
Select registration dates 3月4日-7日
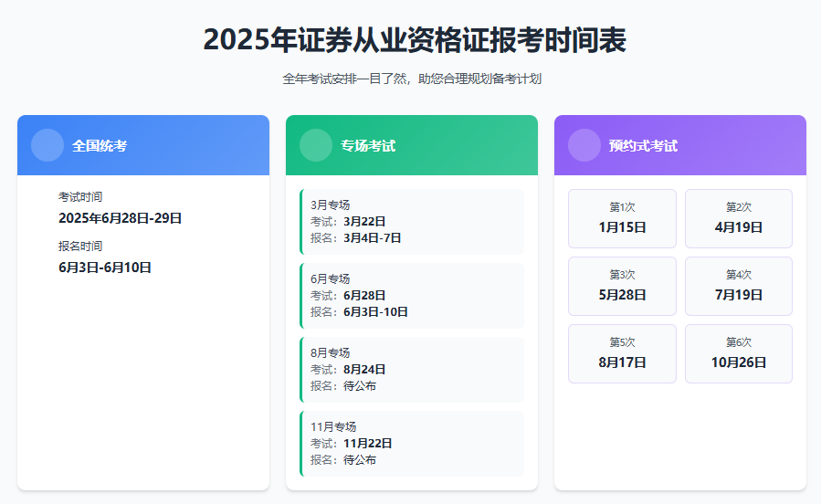[x=373, y=238]
